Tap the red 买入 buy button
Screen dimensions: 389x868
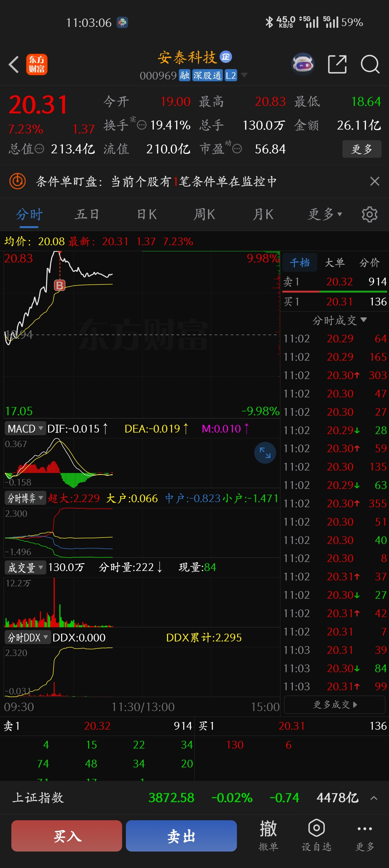pyautogui.click(x=67, y=836)
